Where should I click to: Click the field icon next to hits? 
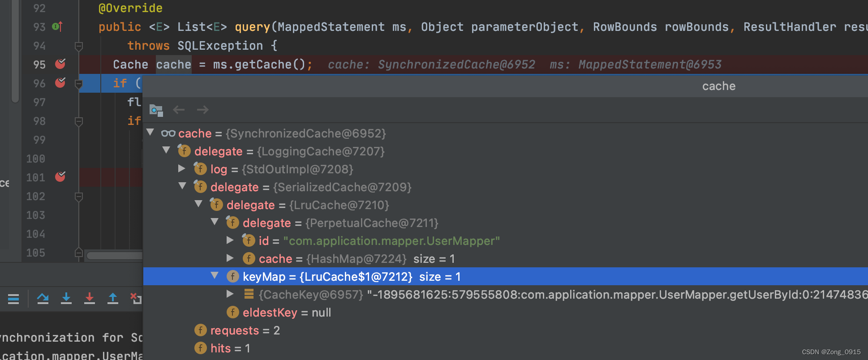click(x=201, y=348)
